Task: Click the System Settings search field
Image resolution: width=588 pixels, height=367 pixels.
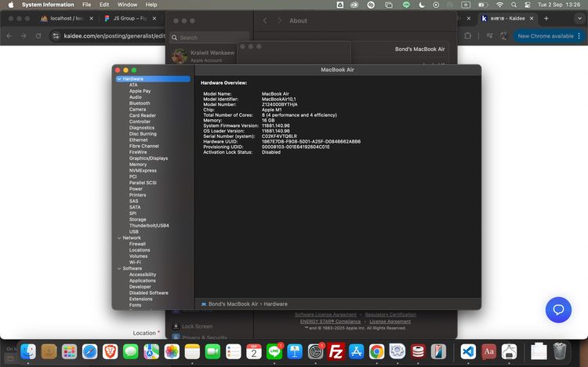Action: [209, 38]
